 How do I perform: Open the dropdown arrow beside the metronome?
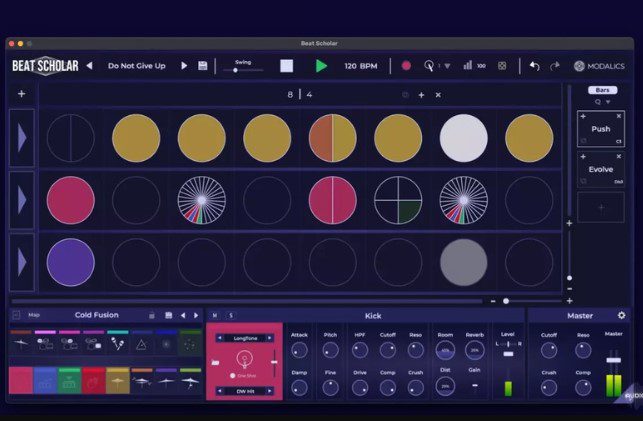coord(447,66)
